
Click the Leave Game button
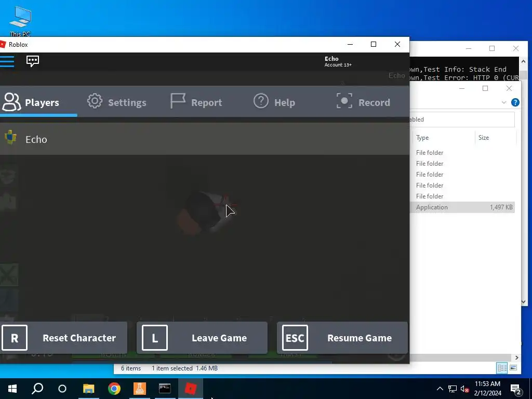(202, 338)
